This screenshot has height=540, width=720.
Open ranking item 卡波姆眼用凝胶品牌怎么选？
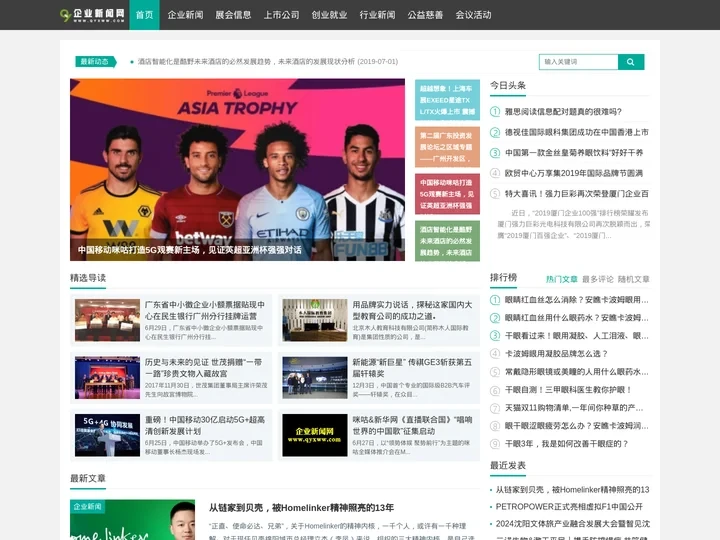557,354
